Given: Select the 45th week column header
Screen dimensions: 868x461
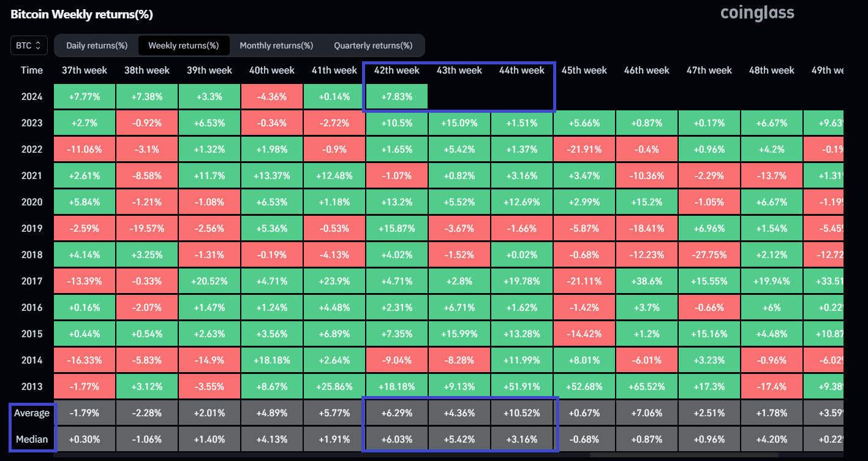Looking at the screenshot, I should (584, 70).
